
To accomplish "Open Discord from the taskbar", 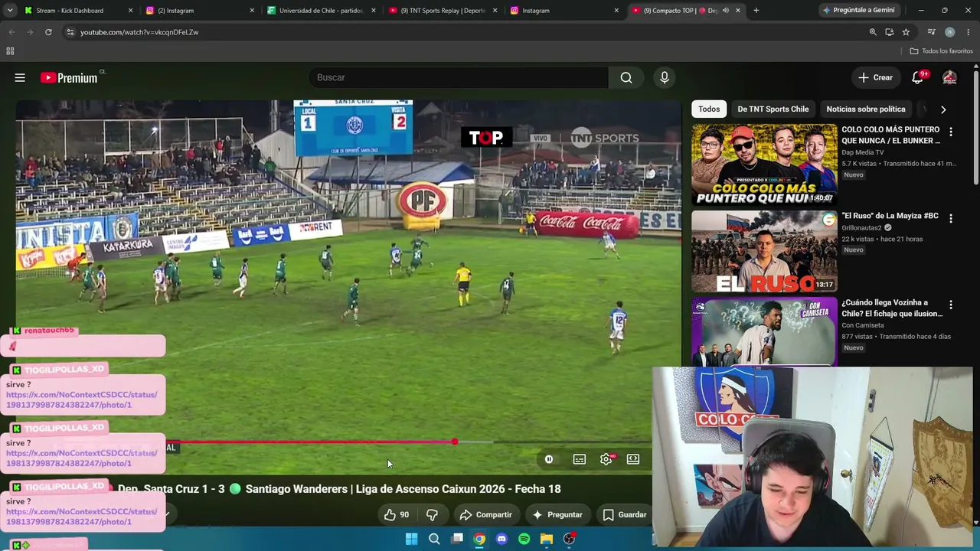I will [501, 539].
